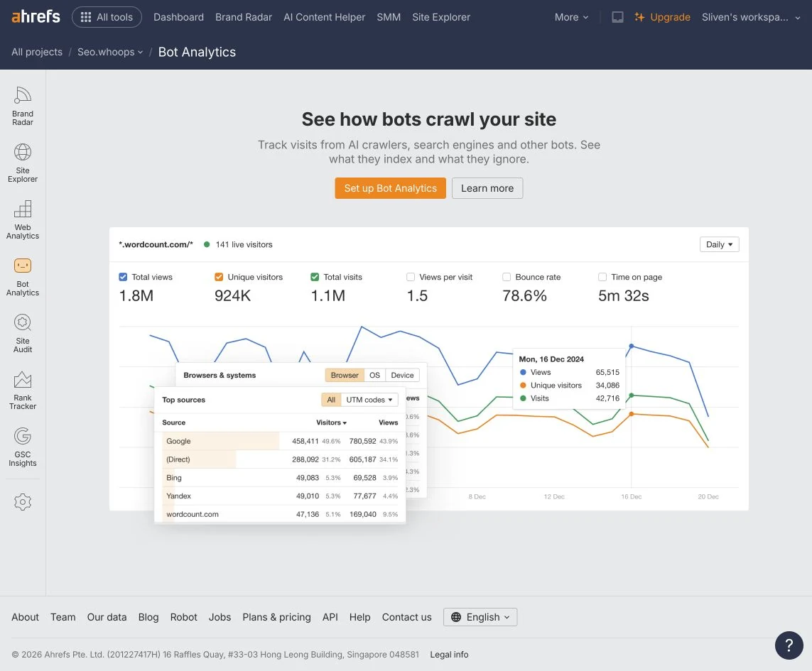The height and width of the screenshot is (671, 812).
Task: Open the Our data footer link
Action: point(107,617)
